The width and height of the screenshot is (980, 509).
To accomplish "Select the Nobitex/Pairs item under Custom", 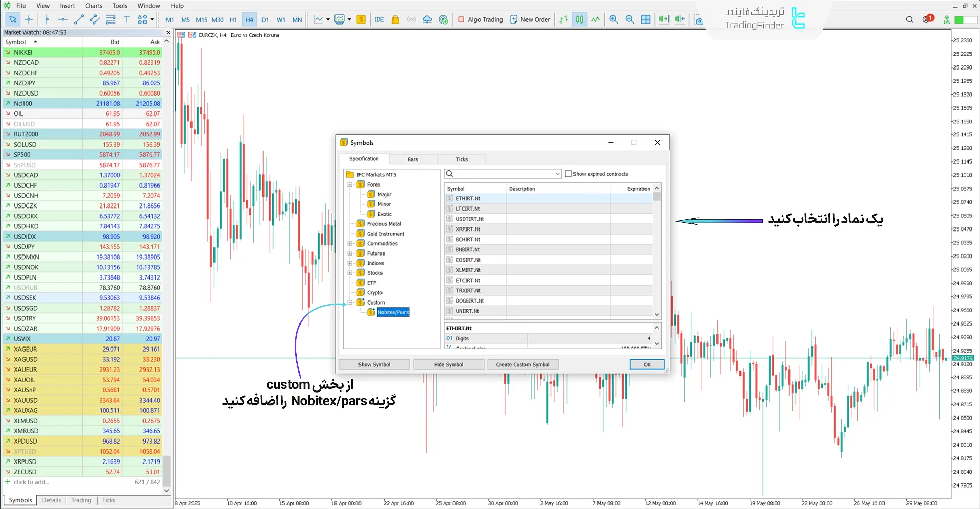I will [x=392, y=312].
